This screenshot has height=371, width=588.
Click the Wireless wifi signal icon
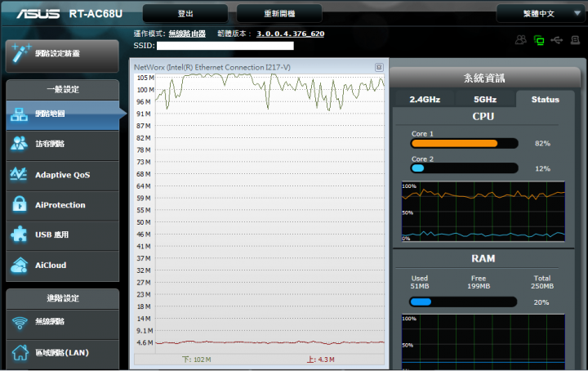click(20, 322)
